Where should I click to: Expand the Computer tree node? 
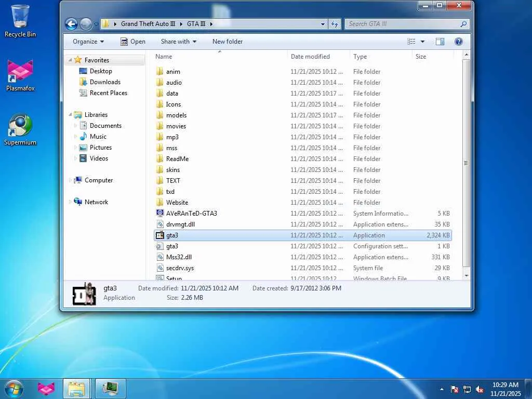tap(70, 180)
